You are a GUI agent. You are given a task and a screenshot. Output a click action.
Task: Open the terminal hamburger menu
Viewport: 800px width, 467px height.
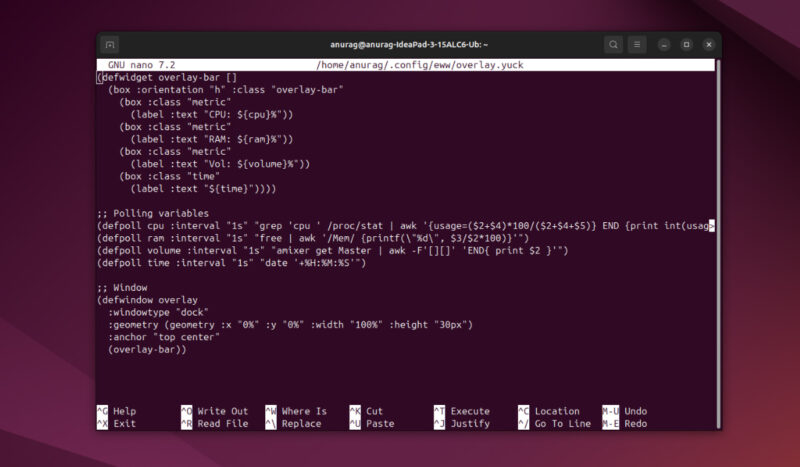pyautogui.click(x=637, y=44)
